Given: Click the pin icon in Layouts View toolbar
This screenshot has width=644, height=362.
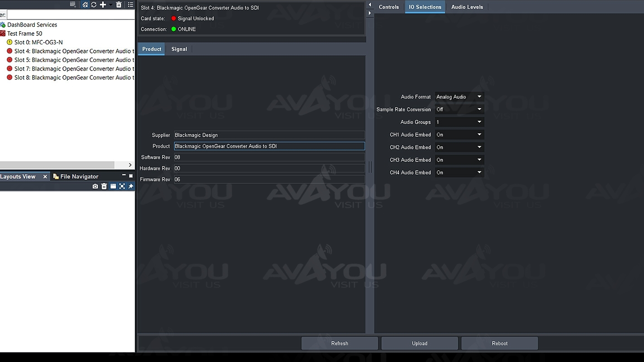Looking at the screenshot, I should 131,186.
